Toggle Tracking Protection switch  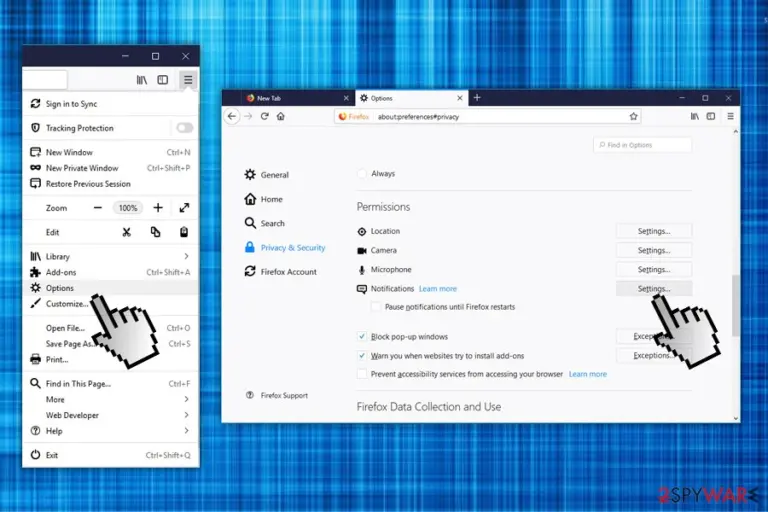tap(185, 128)
